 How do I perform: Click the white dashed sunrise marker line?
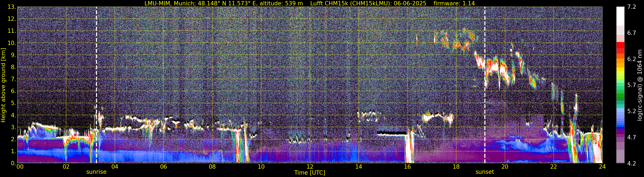pyautogui.click(x=96, y=85)
